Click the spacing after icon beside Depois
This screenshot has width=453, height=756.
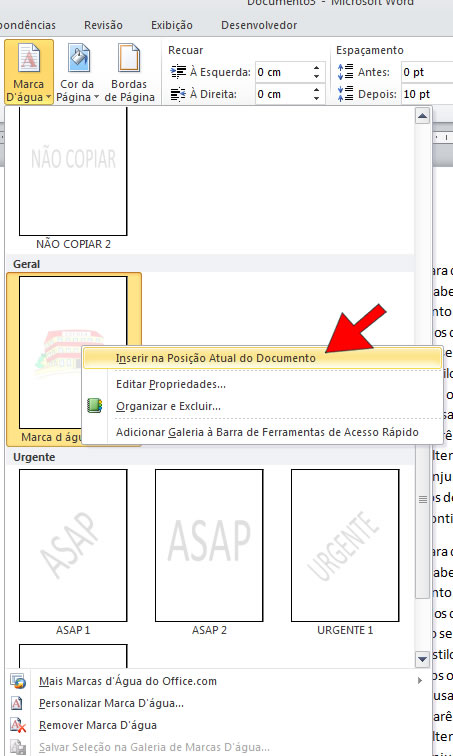[x=345, y=94]
